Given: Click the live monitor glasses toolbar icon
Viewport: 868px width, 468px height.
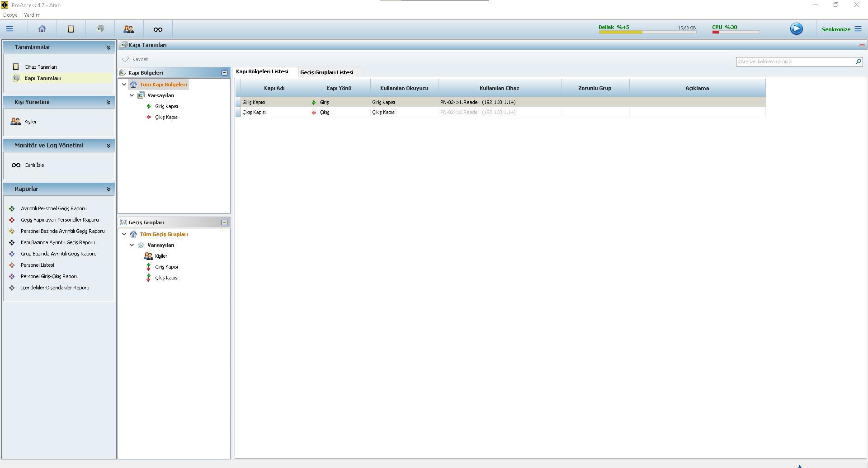Looking at the screenshot, I should click(x=158, y=29).
